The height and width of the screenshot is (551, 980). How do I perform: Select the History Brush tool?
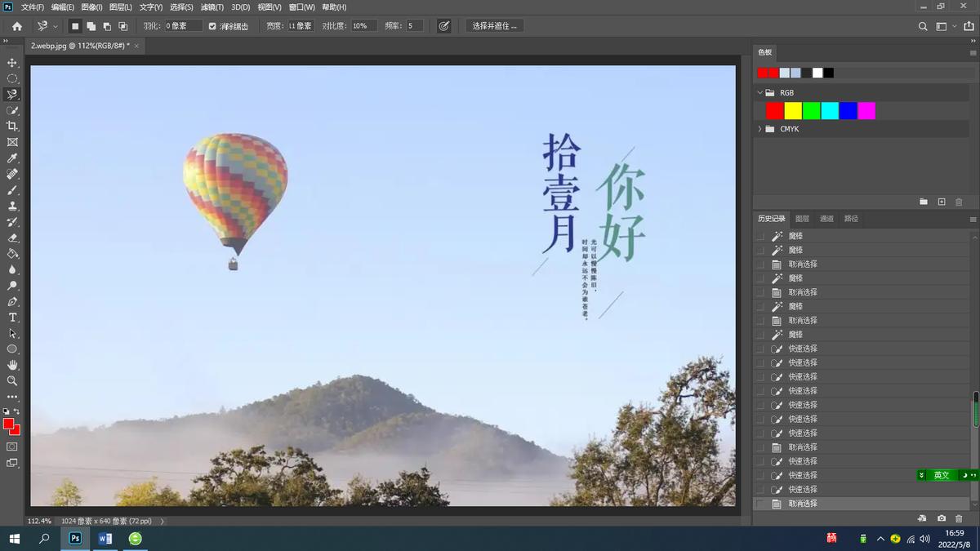point(12,222)
